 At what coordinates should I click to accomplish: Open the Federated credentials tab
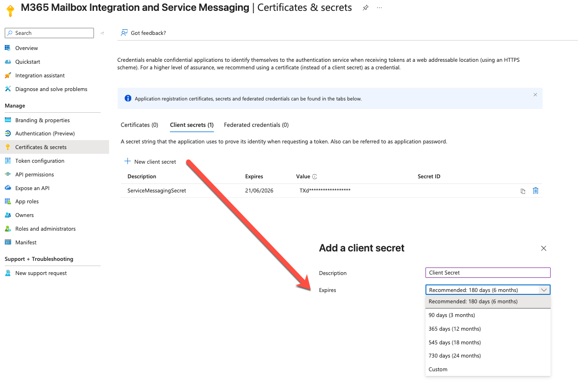(256, 125)
